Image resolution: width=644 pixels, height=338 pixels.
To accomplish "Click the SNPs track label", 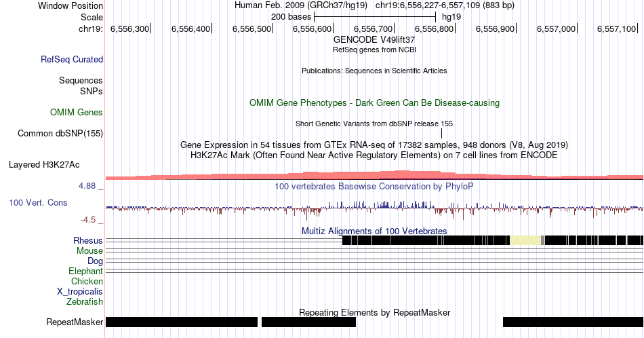I will click(x=92, y=91).
